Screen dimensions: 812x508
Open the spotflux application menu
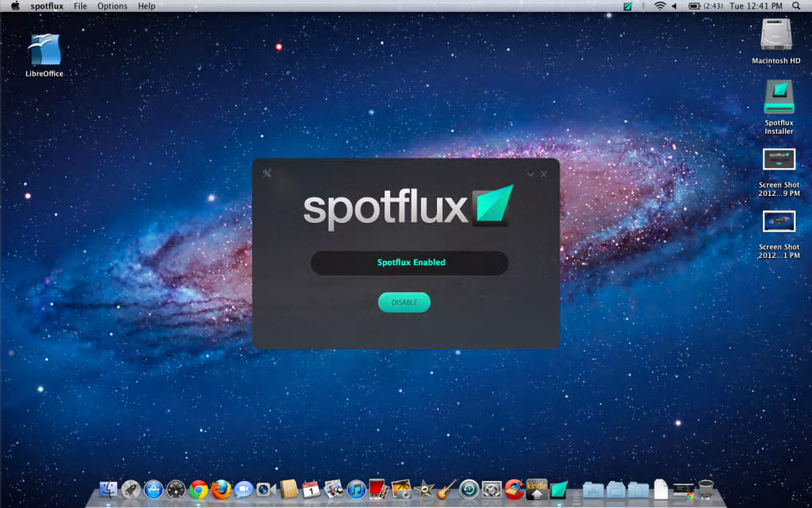click(47, 6)
